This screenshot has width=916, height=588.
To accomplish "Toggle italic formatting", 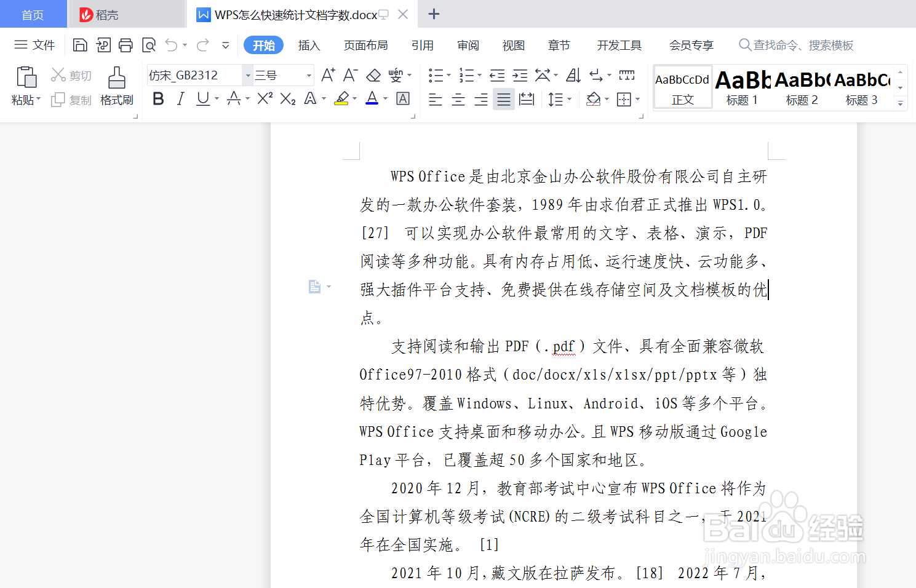I will [x=180, y=98].
